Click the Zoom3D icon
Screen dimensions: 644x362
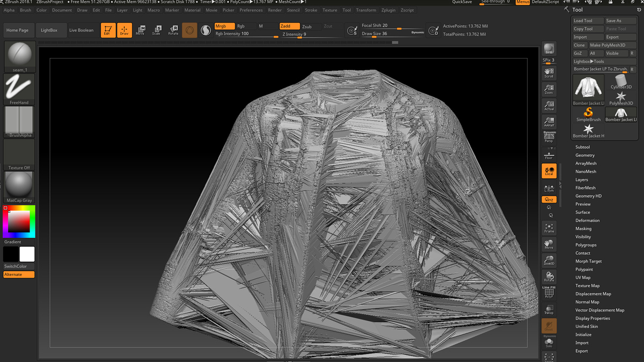tap(549, 261)
